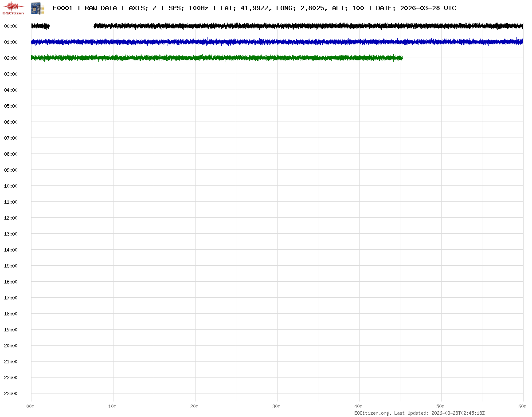This screenshot has height=417, width=532.
Task: Select the 01:00 hour label
Action: coord(11,42)
